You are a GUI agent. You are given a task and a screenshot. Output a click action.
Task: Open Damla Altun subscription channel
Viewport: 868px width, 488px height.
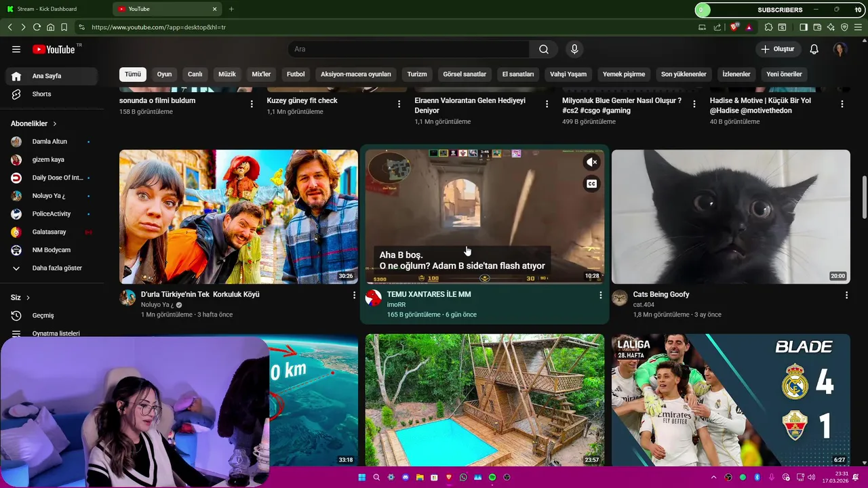coord(53,142)
